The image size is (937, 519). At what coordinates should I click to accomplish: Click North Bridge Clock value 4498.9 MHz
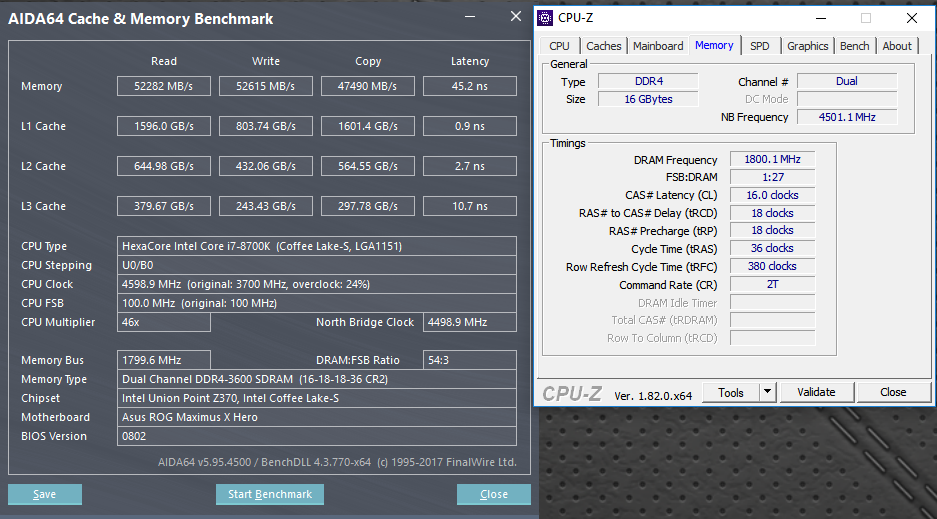[470, 322]
